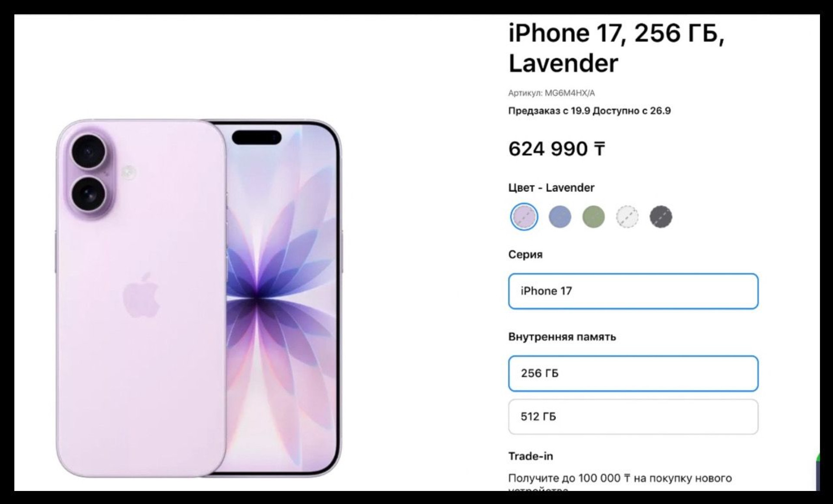Image resolution: width=833 pixels, height=504 pixels.
Task: Click the 624 990 ₸ price
Action: [x=557, y=149]
